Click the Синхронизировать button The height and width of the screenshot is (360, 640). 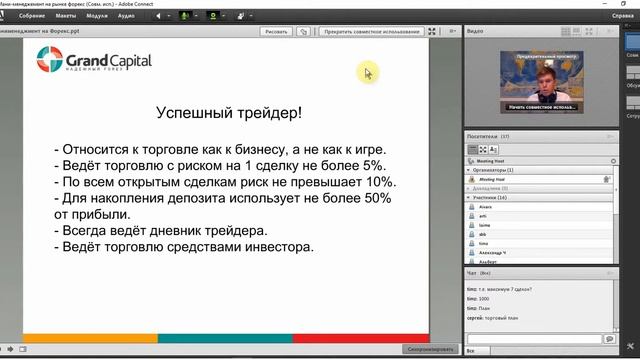pos(431,349)
